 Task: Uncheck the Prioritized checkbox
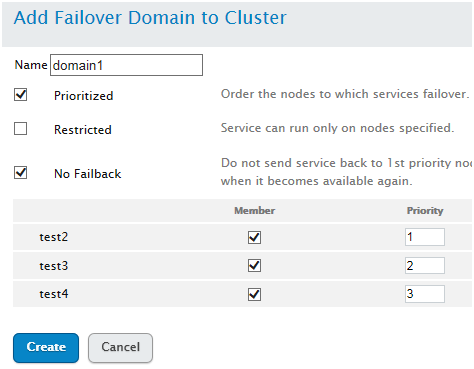(x=21, y=95)
